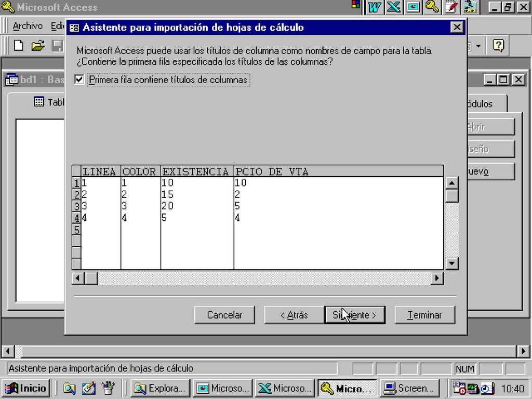The height and width of the screenshot is (399, 532).
Task: Click the Access main window left scroll arrow
Action: [x=8, y=351]
